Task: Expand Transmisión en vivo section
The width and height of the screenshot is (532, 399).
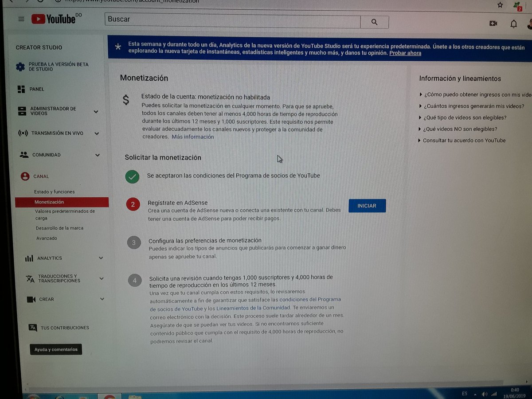Action: tap(97, 133)
